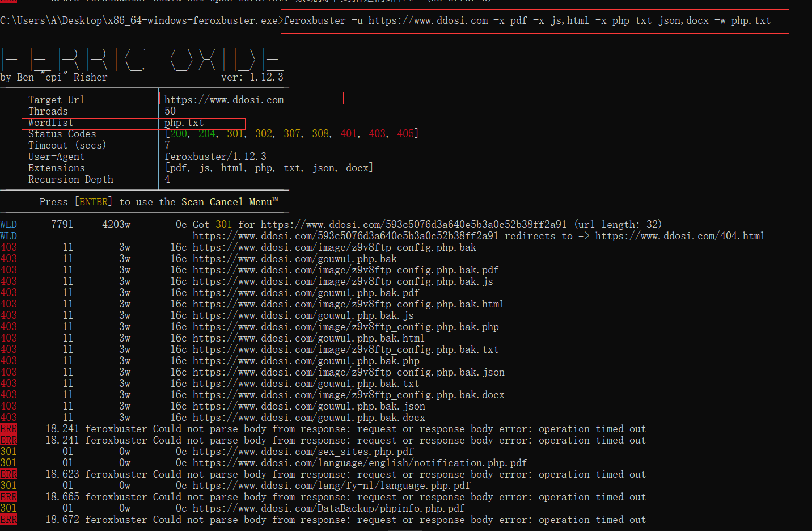Click status code 200 in the list
Screen dimensions: 812x531
(x=179, y=134)
